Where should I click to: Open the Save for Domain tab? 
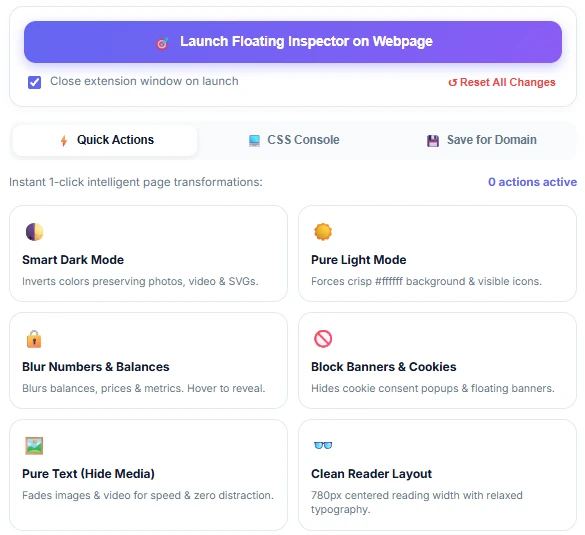[x=481, y=140]
